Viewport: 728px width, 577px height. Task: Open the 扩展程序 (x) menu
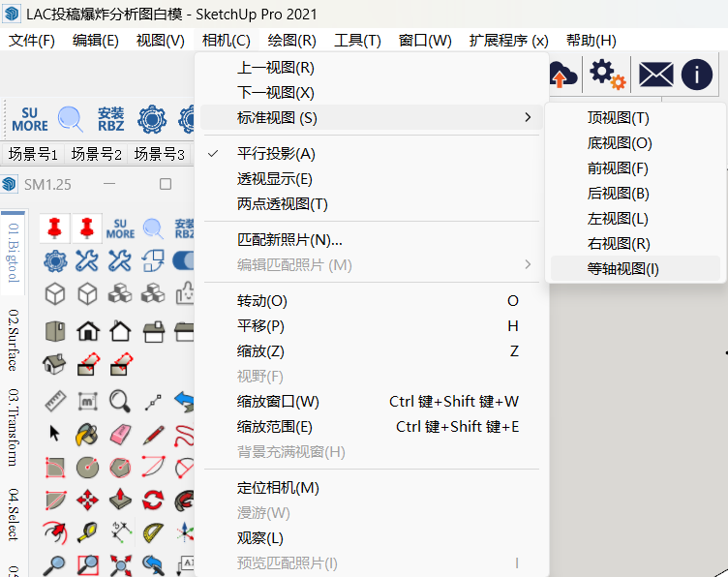[x=509, y=41]
